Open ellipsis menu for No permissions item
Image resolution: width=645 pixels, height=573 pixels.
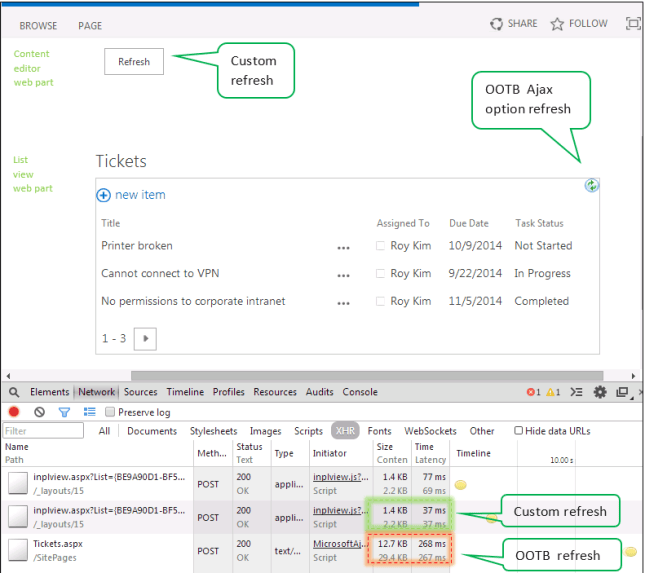click(343, 304)
